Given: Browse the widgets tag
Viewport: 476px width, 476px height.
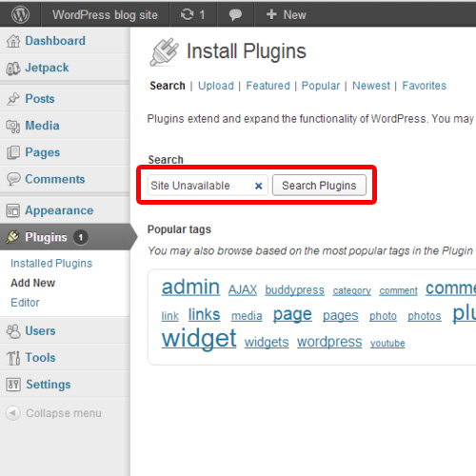Looking at the screenshot, I should click(267, 343).
